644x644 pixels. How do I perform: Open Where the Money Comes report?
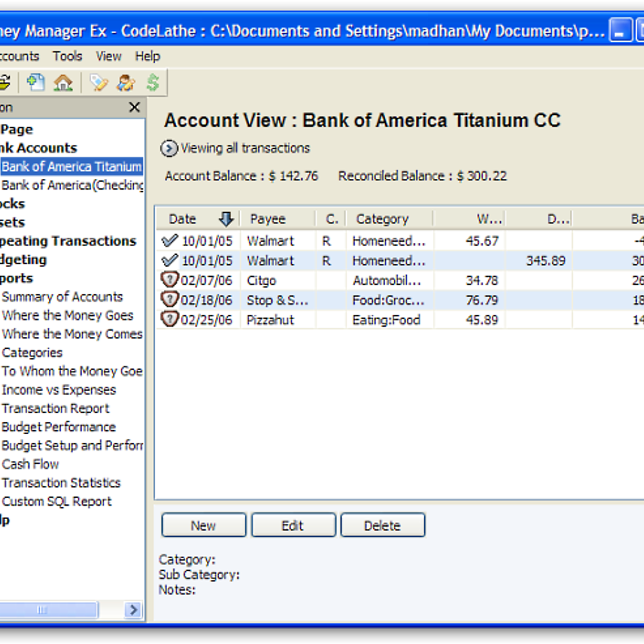[72, 334]
